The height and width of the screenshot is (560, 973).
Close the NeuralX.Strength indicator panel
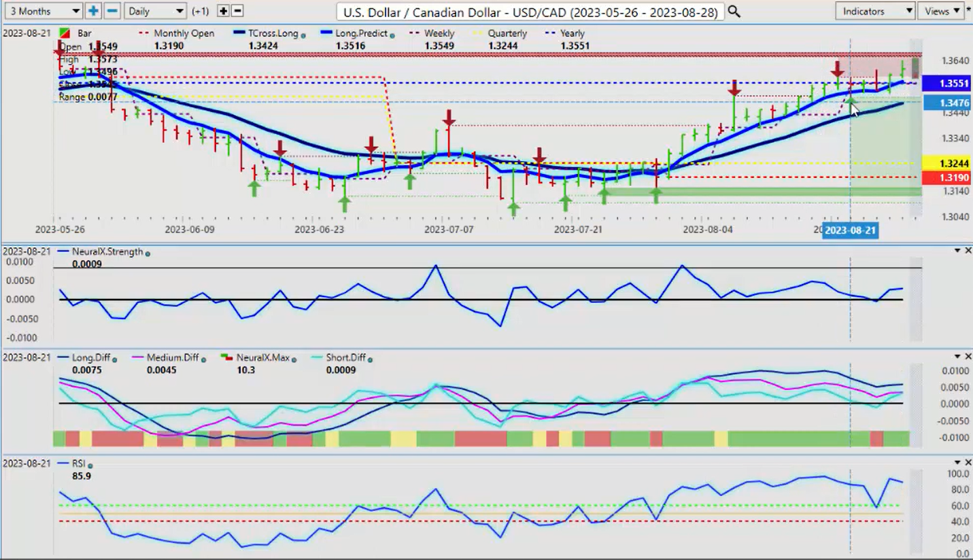tap(968, 251)
